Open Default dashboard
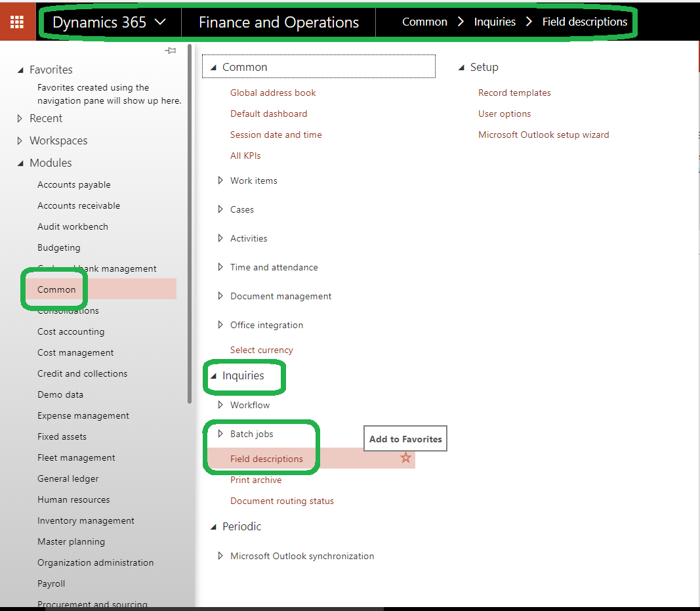This screenshot has width=700, height=611. (x=269, y=114)
